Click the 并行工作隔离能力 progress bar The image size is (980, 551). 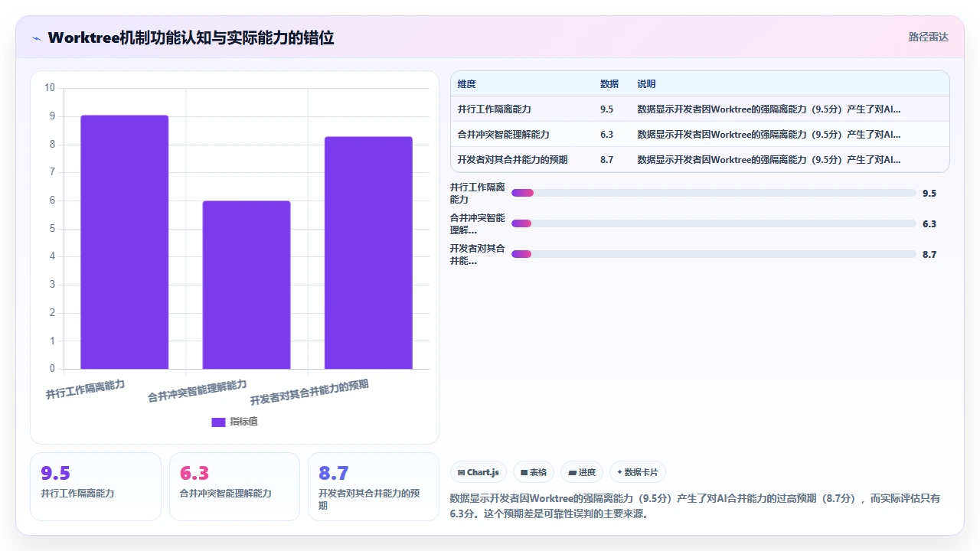pos(714,193)
